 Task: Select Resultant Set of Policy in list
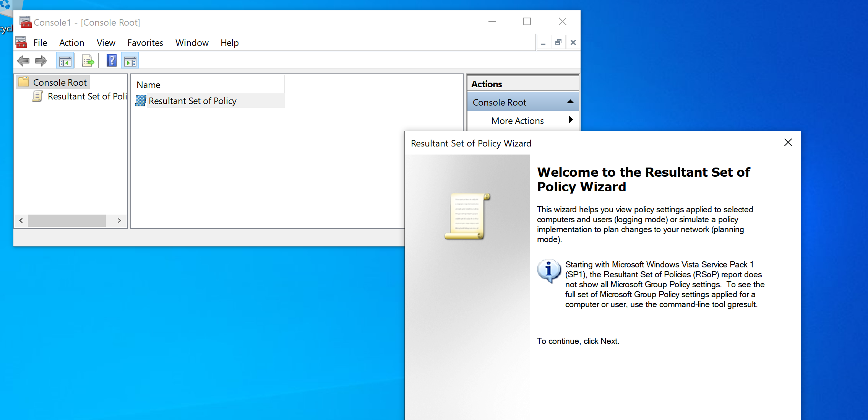193,101
